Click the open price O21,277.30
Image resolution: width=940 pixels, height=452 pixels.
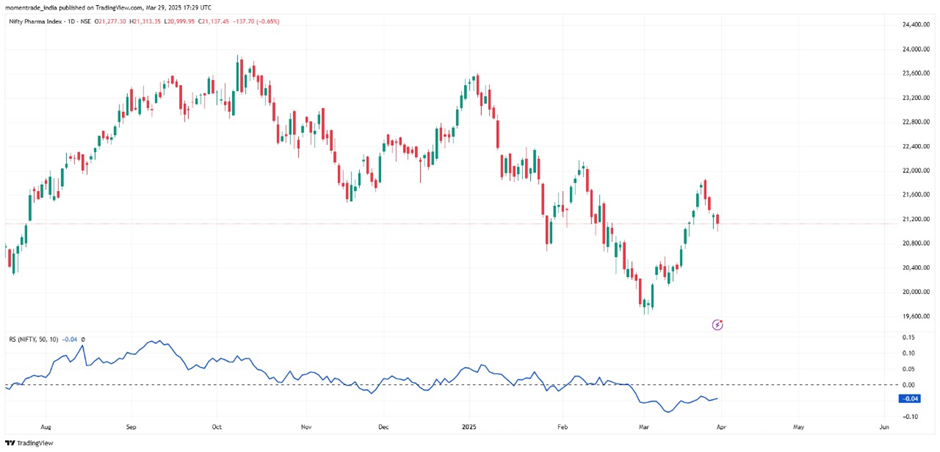pyautogui.click(x=110, y=21)
